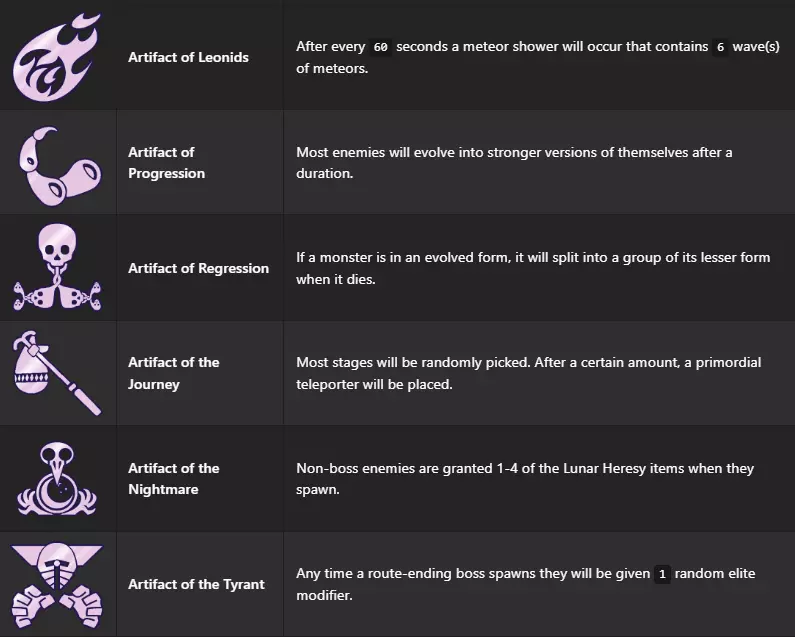Open the "Artifact of the Journey" name

(x=173, y=373)
